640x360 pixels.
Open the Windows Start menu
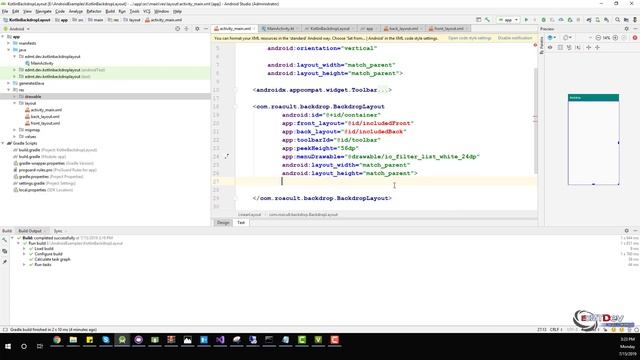pos(8,346)
